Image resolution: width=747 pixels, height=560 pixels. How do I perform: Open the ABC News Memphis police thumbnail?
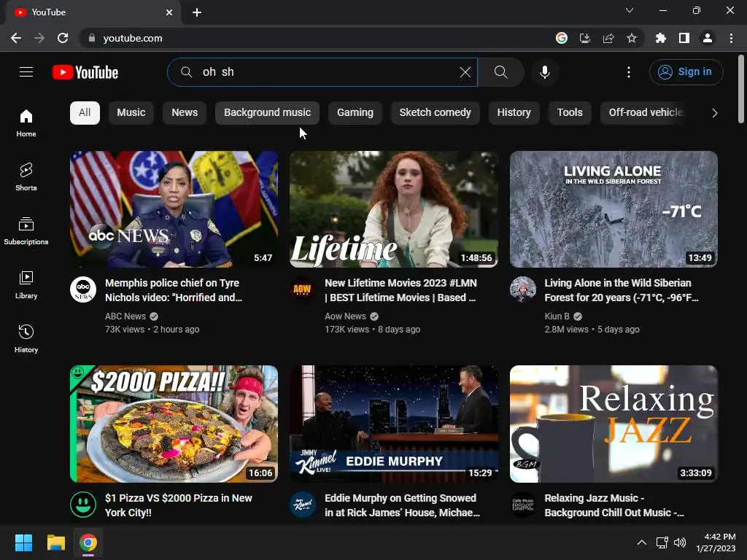point(174,209)
